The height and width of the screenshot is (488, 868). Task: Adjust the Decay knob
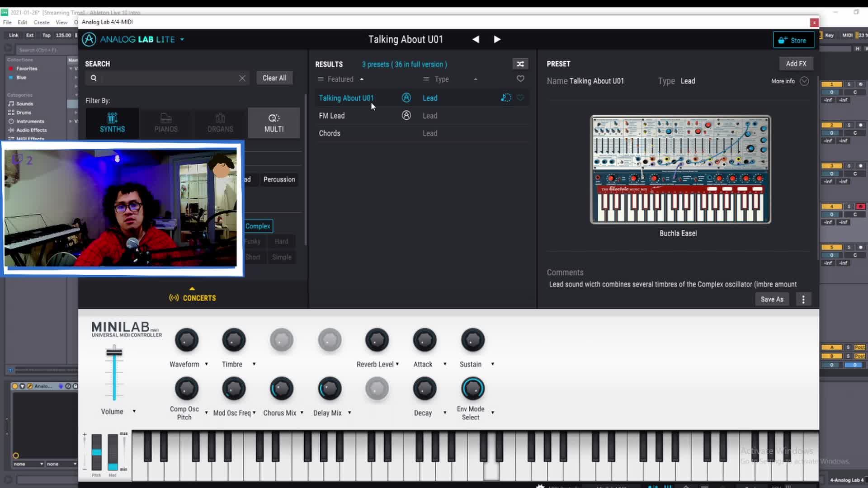click(x=425, y=389)
